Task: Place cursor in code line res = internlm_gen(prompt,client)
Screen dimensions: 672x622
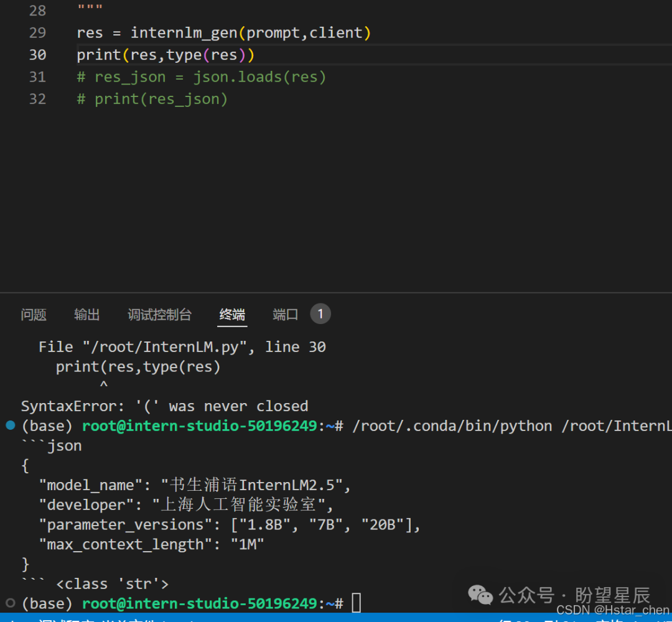Action: [223, 33]
